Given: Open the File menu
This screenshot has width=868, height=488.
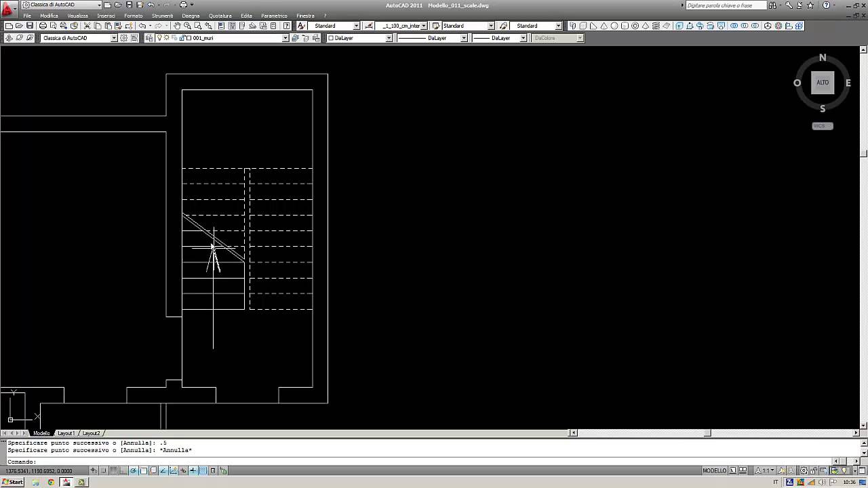Looking at the screenshot, I should tap(27, 16).
